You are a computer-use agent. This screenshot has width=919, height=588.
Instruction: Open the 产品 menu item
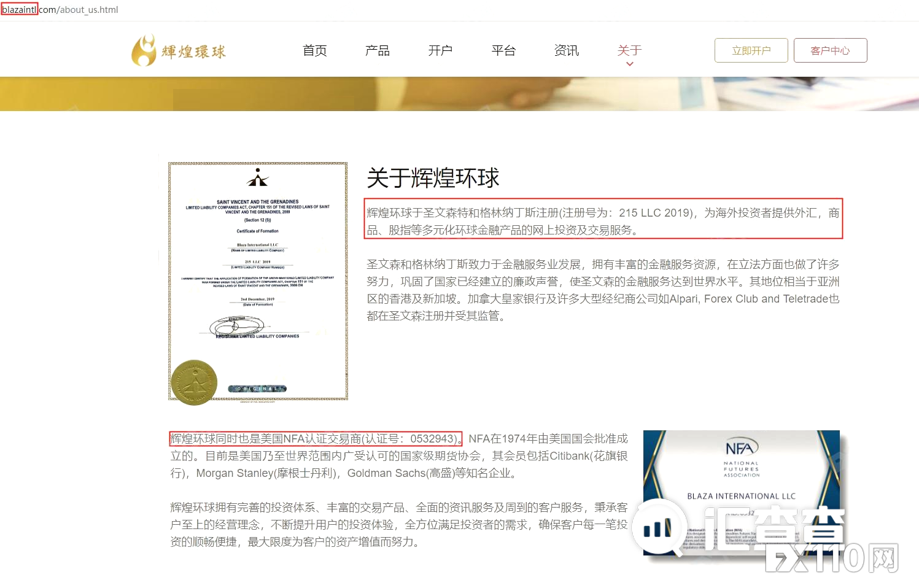(x=378, y=50)
